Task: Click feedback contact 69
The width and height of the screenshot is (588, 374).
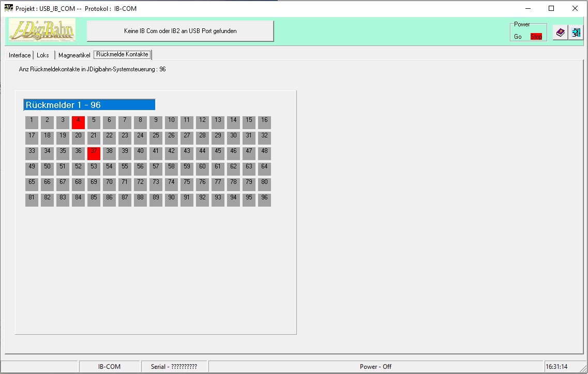Action: [x=94, y=184]
